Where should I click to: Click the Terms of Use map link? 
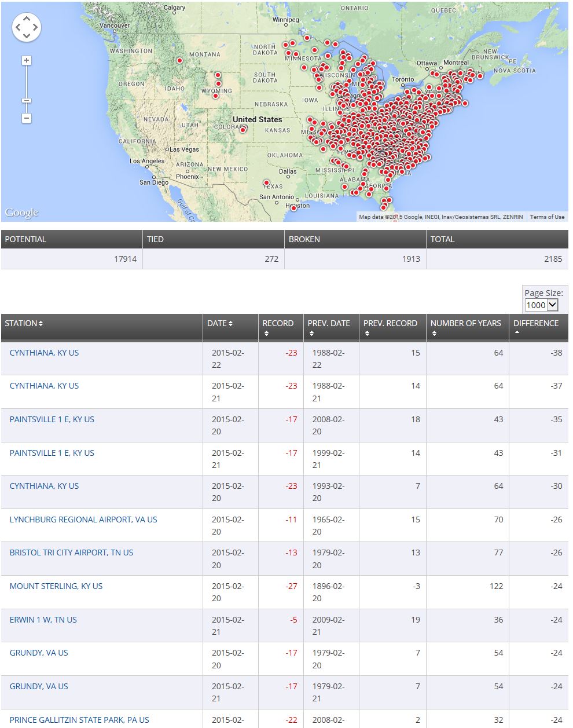click(x=547, y=217)
